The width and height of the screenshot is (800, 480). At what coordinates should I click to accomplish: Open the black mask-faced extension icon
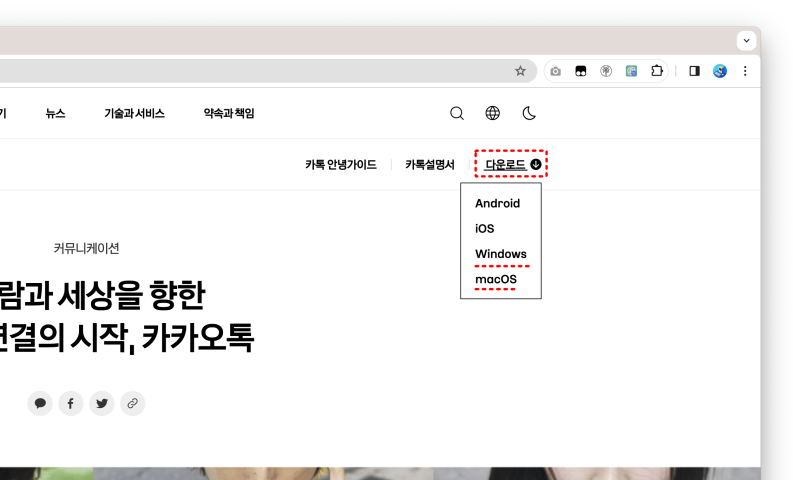pos(581,71)
